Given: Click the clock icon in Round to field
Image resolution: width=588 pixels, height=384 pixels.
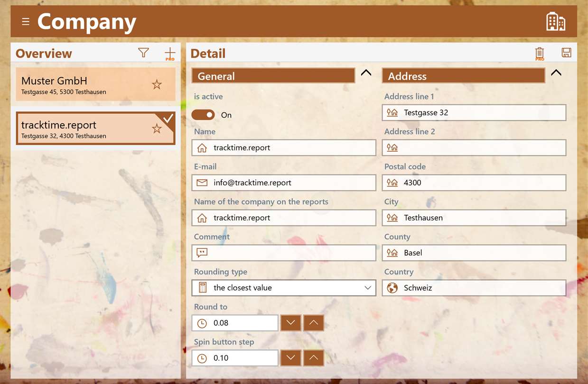Looking at the screenshot, I should pos(202,323).
